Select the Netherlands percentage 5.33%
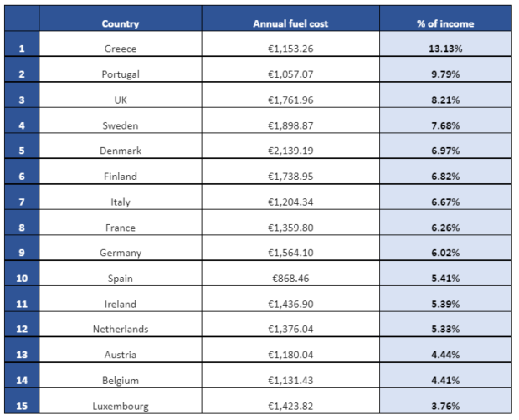This screenshot has width=519, height=420. tap(445, 325)
